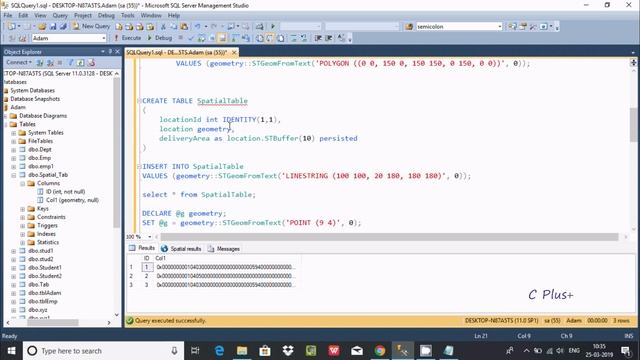Click the Object Explorer disconnect icon
The height and width of the screenshot is (360, 640).
tap(50, 62)
